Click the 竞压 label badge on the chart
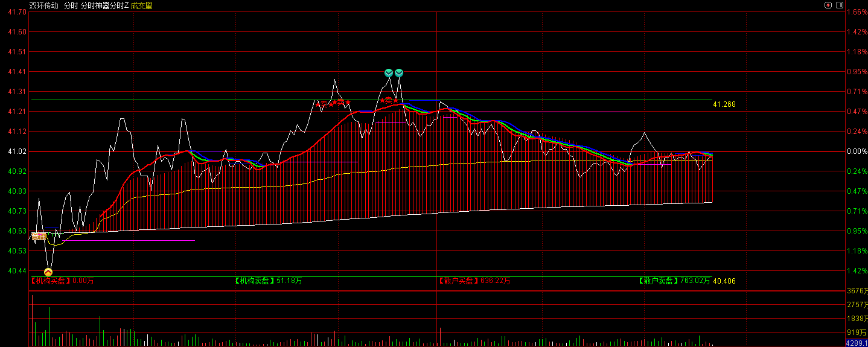This screenshot has height=347, width=868. pos(39,237)
